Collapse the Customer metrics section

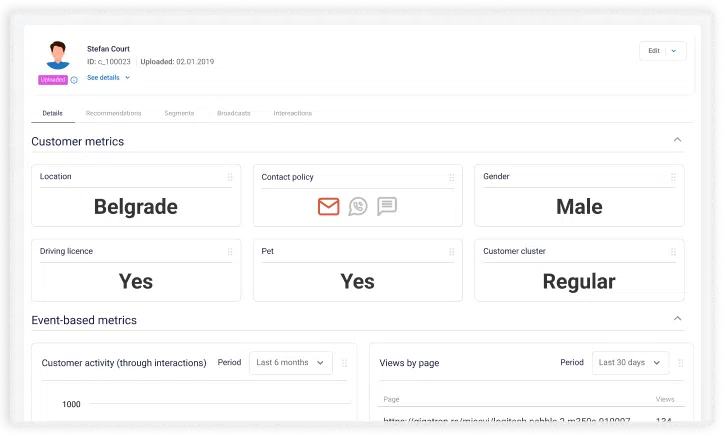coord(677,141)
